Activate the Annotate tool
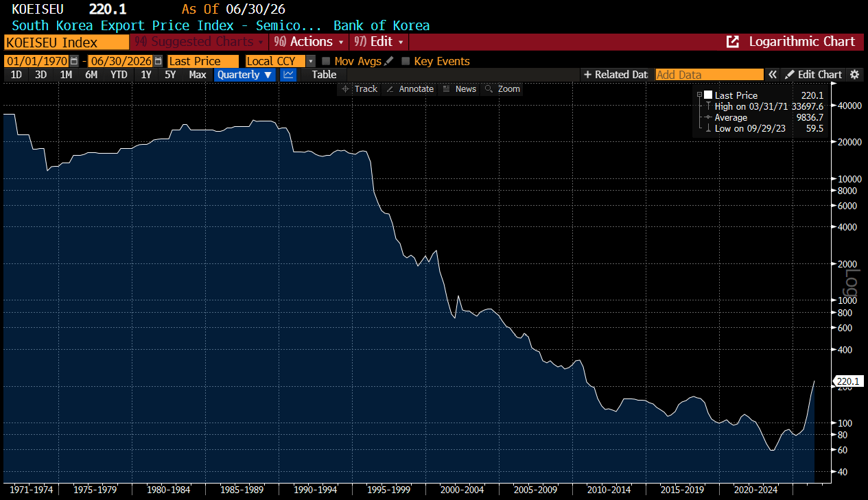 (410, 89)
